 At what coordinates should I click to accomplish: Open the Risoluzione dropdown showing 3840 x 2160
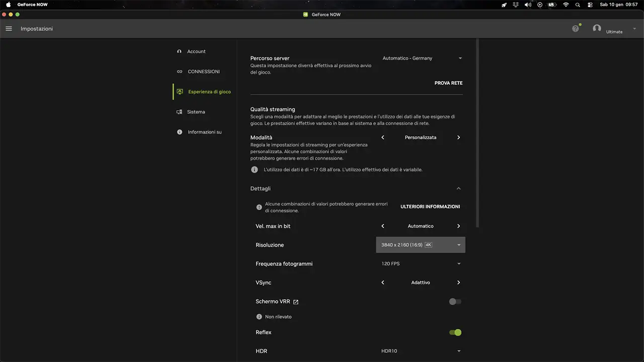tap(420, 245)
